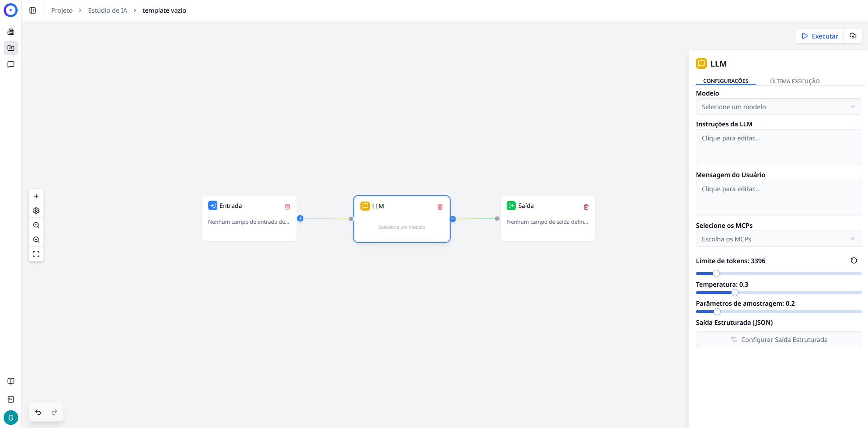Screen dimensions: 868x428
Task: Delete the LLM node using its trash icon
Action: pyautogui.click(x=440, y=207)
